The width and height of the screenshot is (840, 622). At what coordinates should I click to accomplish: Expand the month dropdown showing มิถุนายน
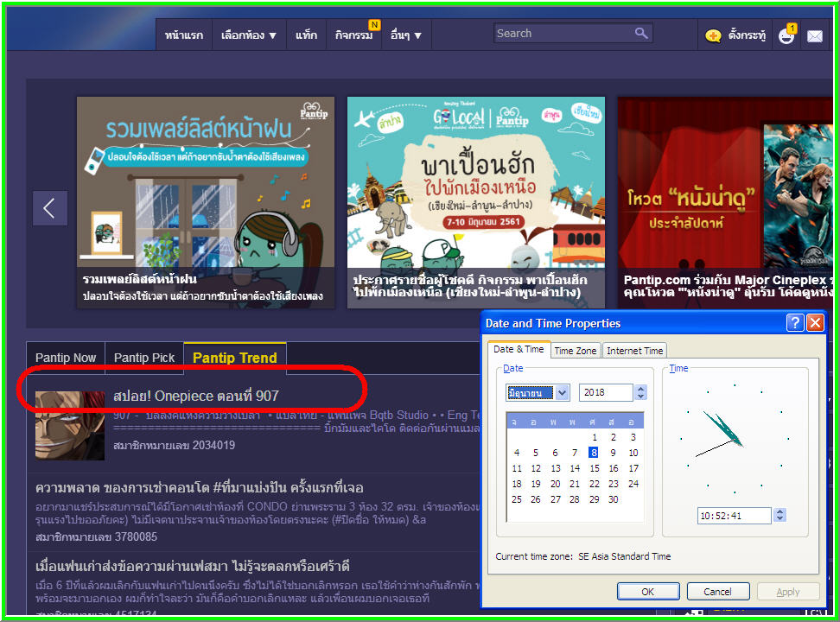pyautogui.click(x=562, y=393)
